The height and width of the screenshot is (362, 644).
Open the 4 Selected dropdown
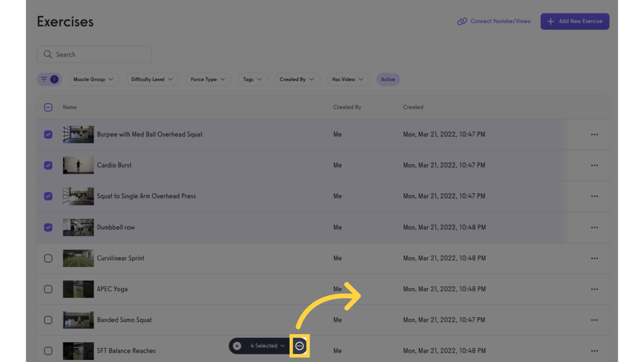[x=263, y=346]
